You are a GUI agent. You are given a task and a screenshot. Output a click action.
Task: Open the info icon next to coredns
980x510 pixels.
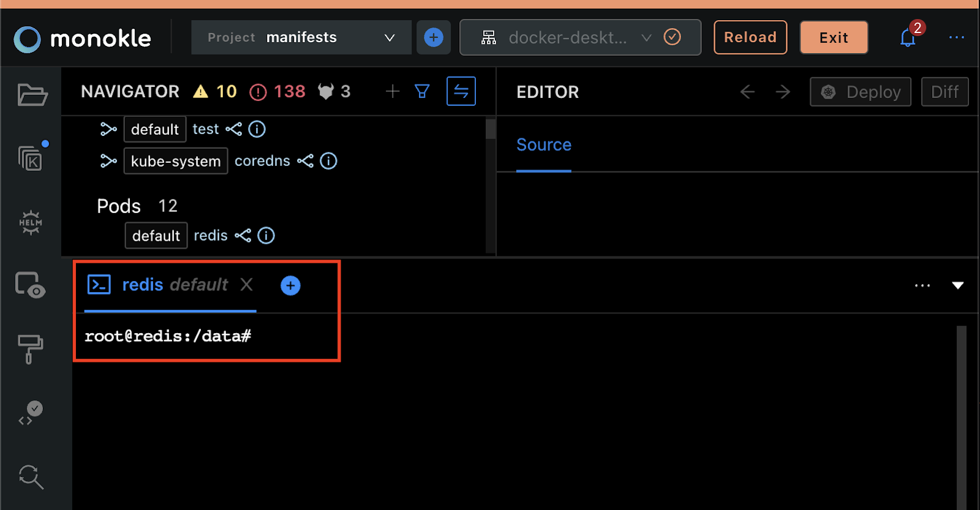(329, 161)
